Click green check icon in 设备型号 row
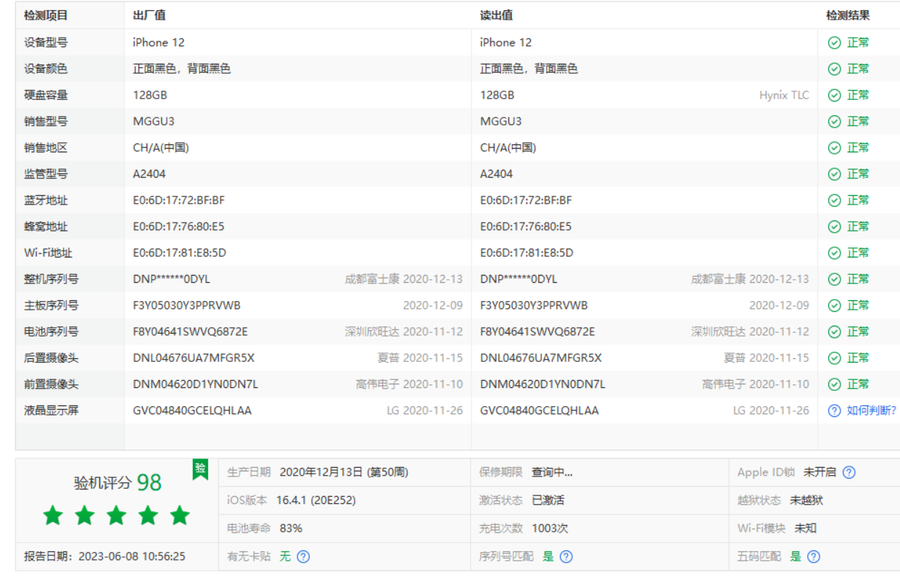The height and width of the screenshot is (586, 900). pos(834,43)
